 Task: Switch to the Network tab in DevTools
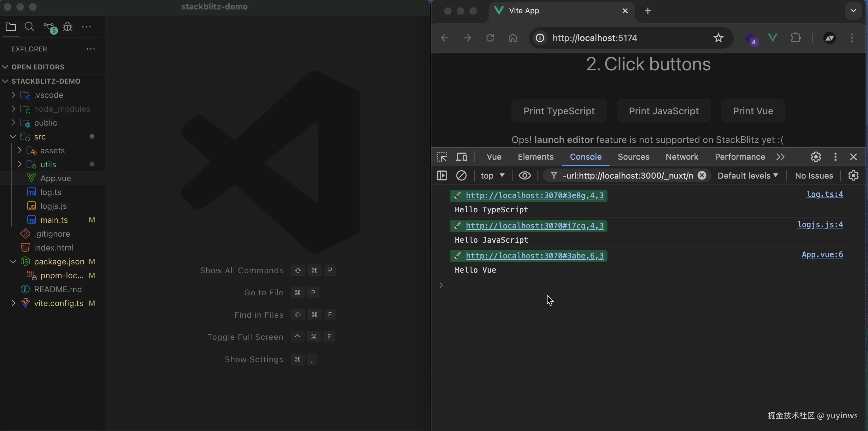(x=682, y=157)
